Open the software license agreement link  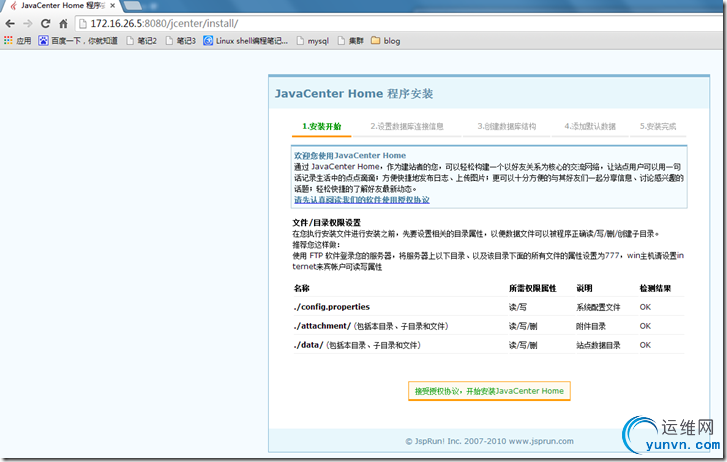click(362, 200)
